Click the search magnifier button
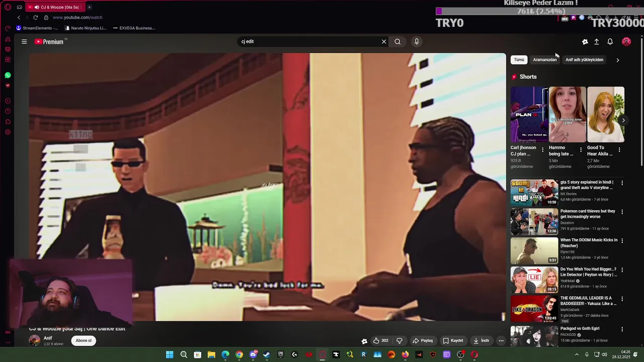The height and width of the screenshot is (362, 644). 397,42
